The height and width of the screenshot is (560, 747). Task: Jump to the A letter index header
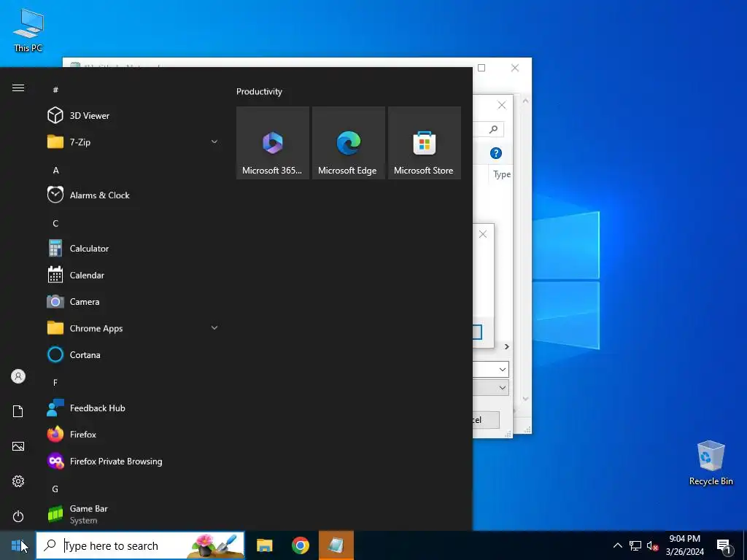[55, 170]
